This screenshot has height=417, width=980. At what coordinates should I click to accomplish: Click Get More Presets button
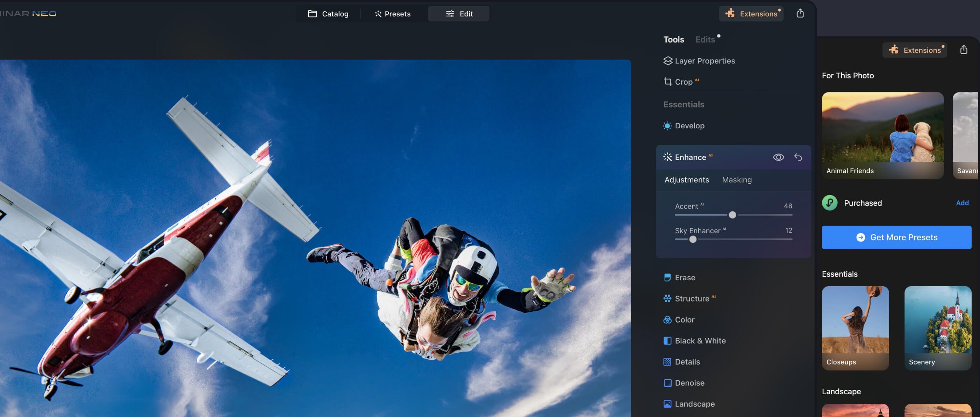[896, 237]
